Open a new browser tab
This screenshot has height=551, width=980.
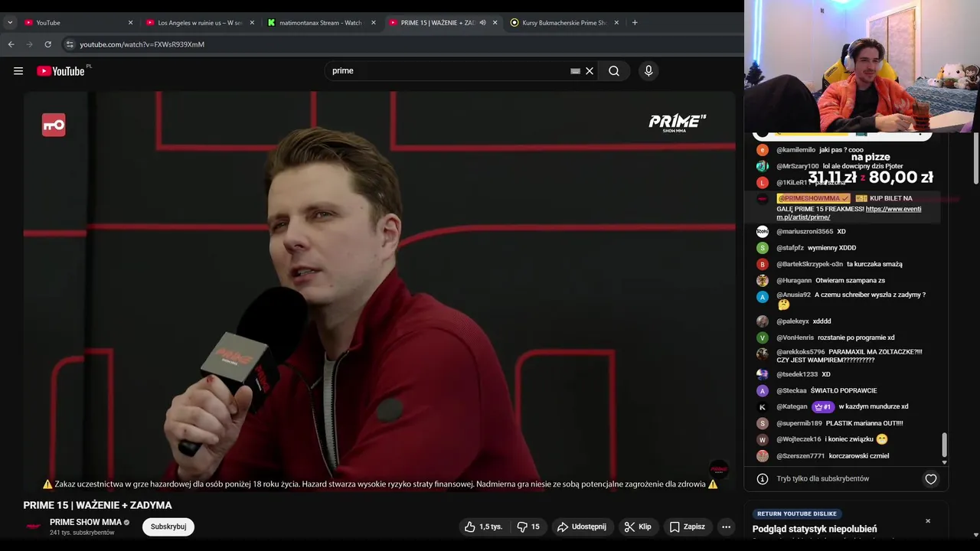[635, 23]
